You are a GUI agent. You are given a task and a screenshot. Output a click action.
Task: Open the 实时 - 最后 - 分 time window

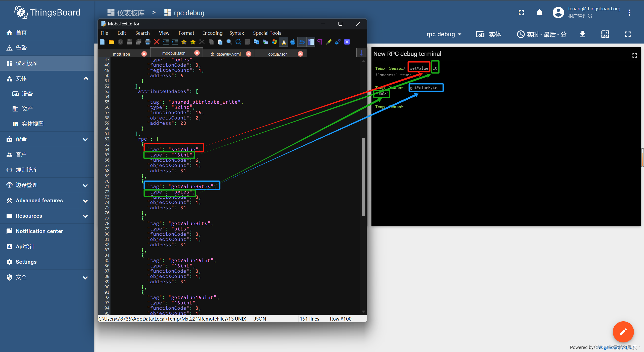coord(542,34)
